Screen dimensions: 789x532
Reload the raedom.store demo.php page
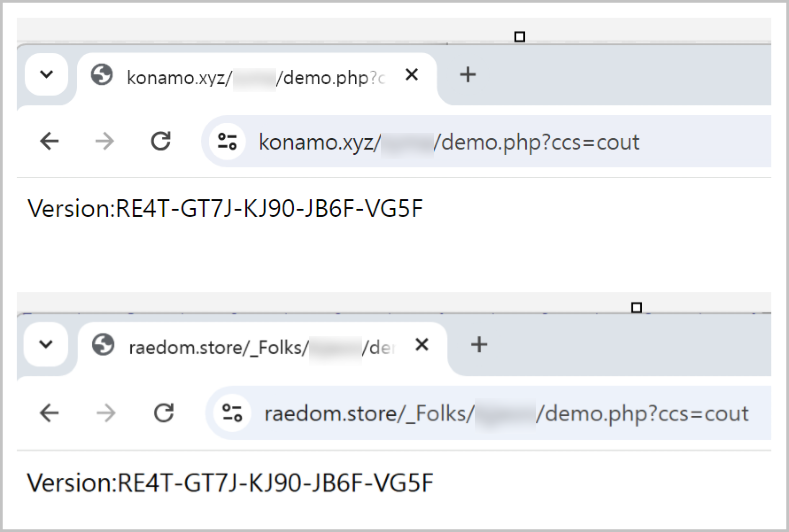164,412
